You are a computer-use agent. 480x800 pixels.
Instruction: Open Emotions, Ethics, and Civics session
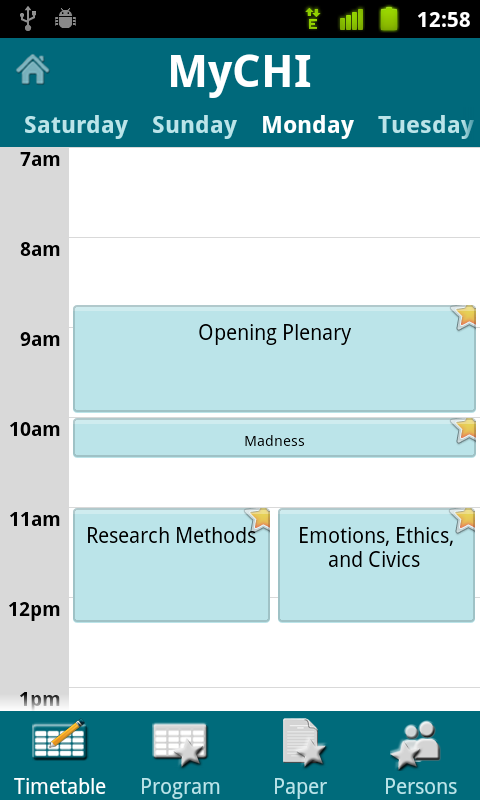click(x=376, y=565)
